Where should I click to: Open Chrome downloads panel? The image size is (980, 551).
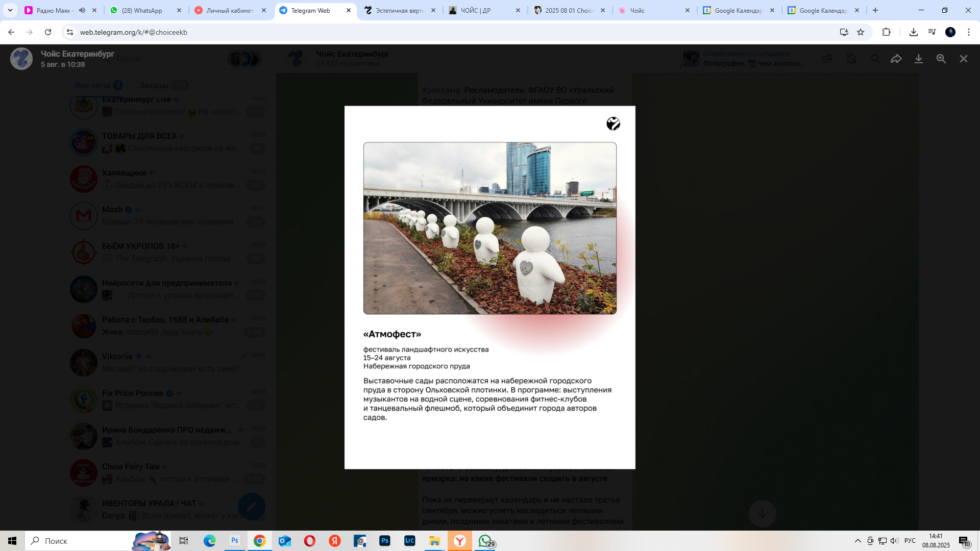click(914, 32)
